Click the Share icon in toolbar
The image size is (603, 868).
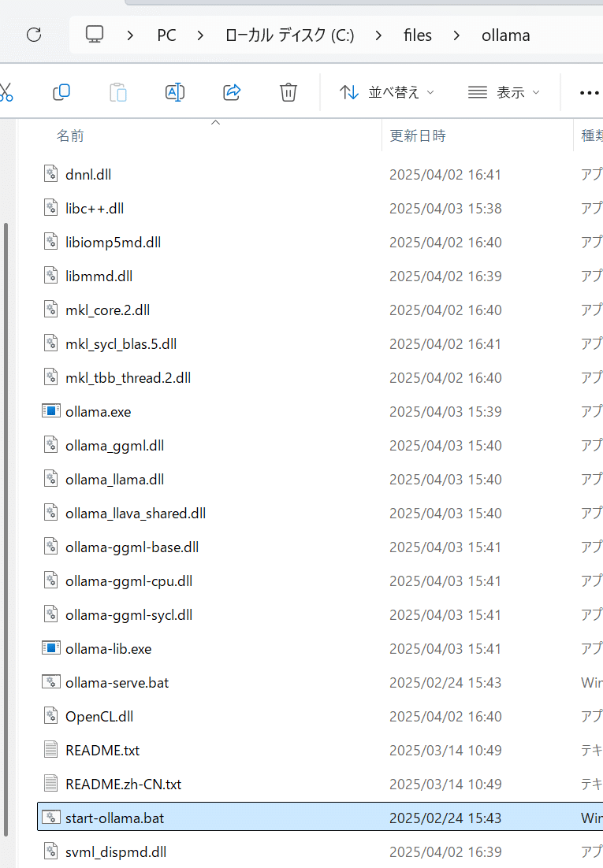tap(232, 92)
